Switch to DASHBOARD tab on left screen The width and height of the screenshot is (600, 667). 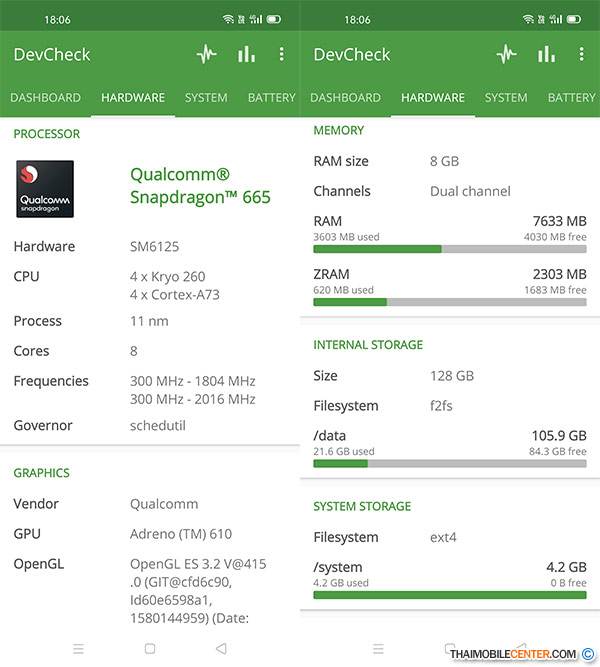(x=45, y=98)
